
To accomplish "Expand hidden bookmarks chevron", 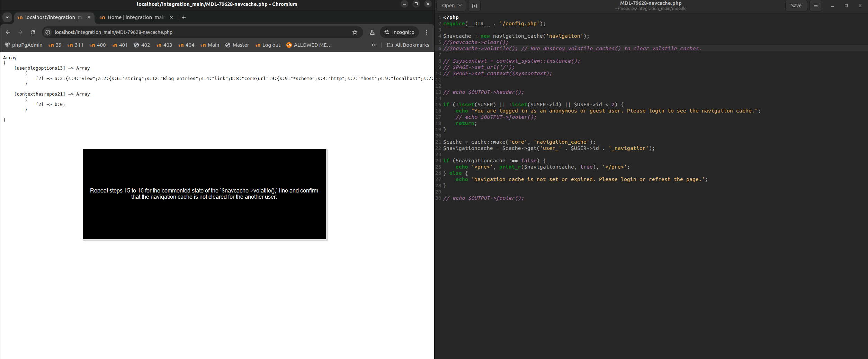I will (373, 45).
